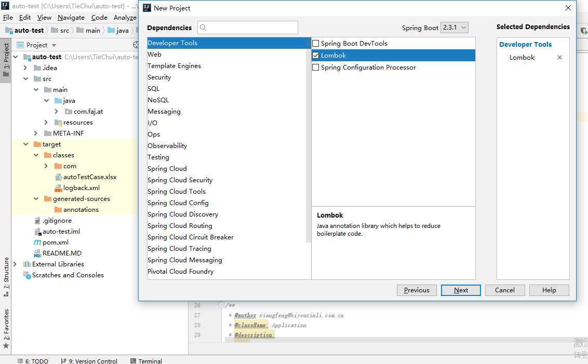Click the locate-file target icon in Project panel
Image resolution: width=588 pixels, height=364 pixels.
[x=136, y=45]
